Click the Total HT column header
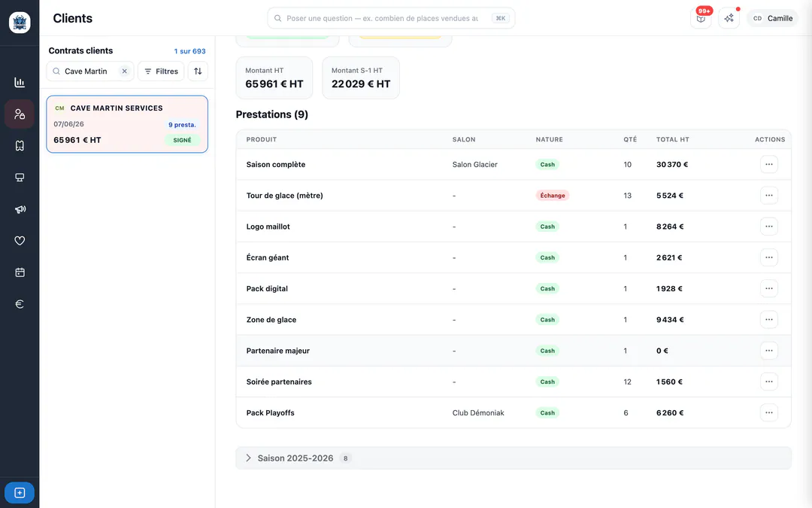This screenshot has height=508, width=812. (673, 139)
